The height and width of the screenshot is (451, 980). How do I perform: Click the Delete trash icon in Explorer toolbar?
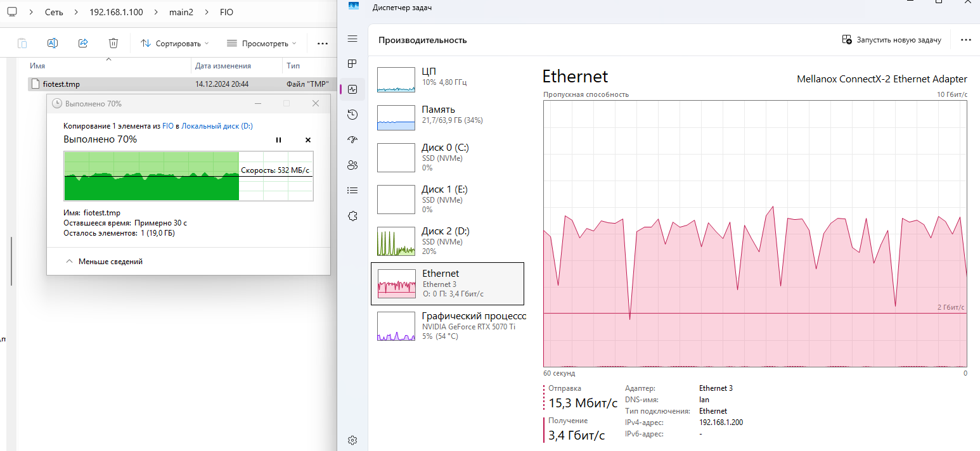point(113,43)
